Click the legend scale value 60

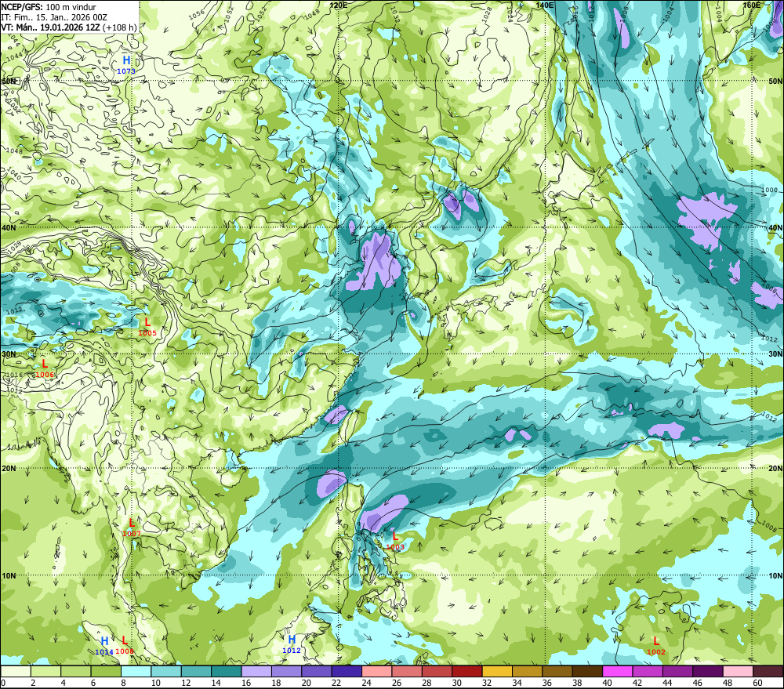click(x=757, y=683)
